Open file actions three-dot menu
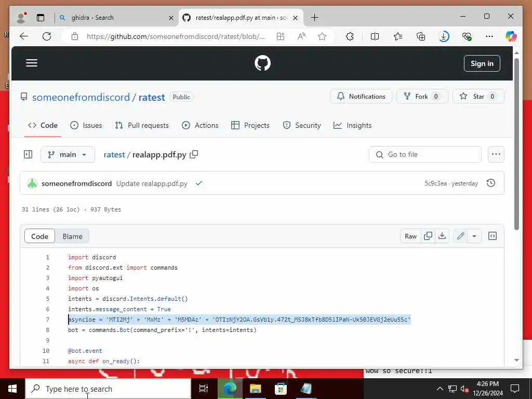 (496, 154)
